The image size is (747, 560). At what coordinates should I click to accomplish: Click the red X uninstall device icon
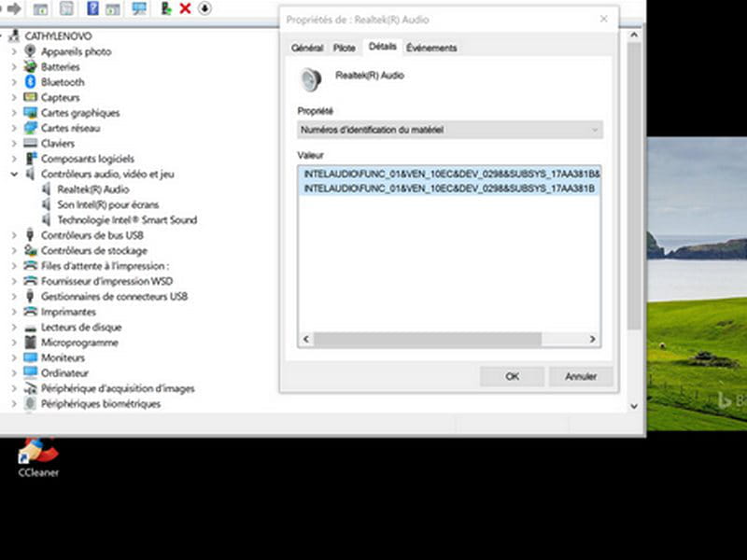tap(185, 8)
